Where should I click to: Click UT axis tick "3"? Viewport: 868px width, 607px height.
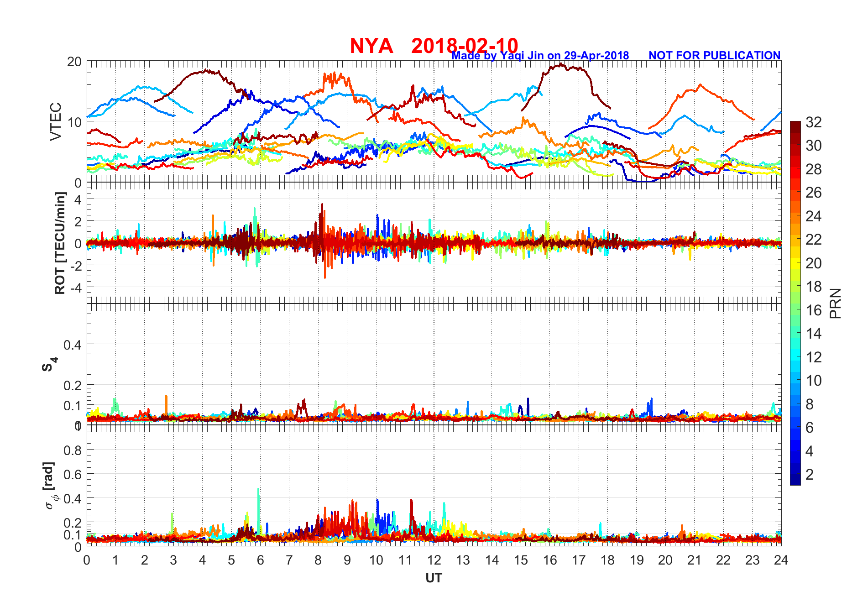(173, 560)
